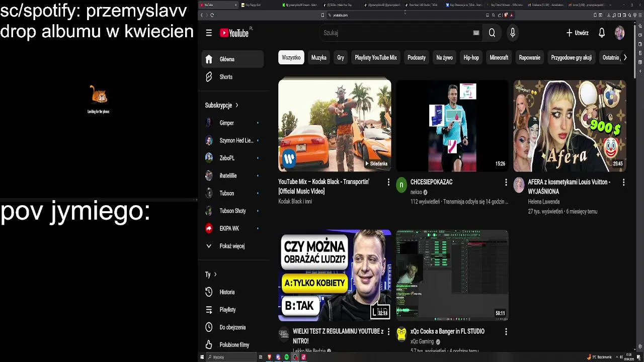This screenshot has height=362, width=644.
Task: Open the account avatar menu
Action: 619,33
